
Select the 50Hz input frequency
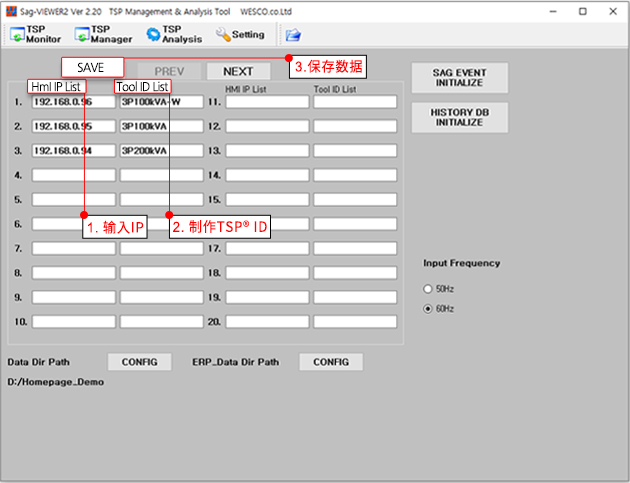click(x=429, y=288)
